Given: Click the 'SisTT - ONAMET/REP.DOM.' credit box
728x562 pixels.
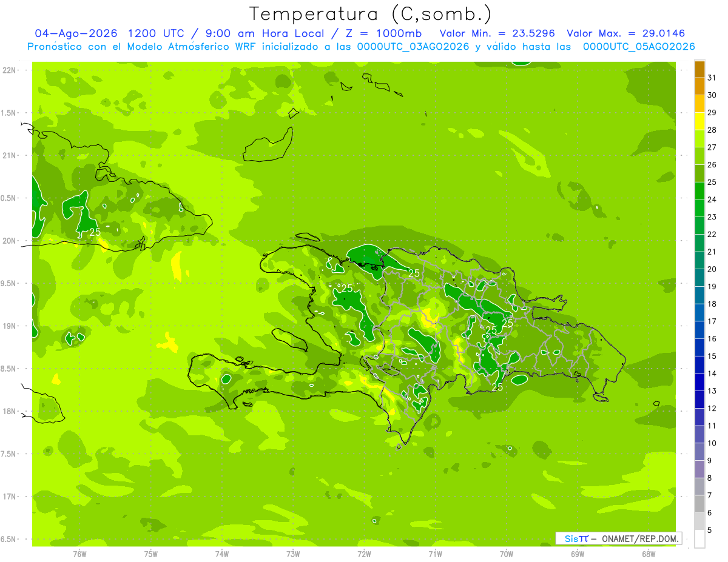Looking at the screenshot, I should point(618,538).
